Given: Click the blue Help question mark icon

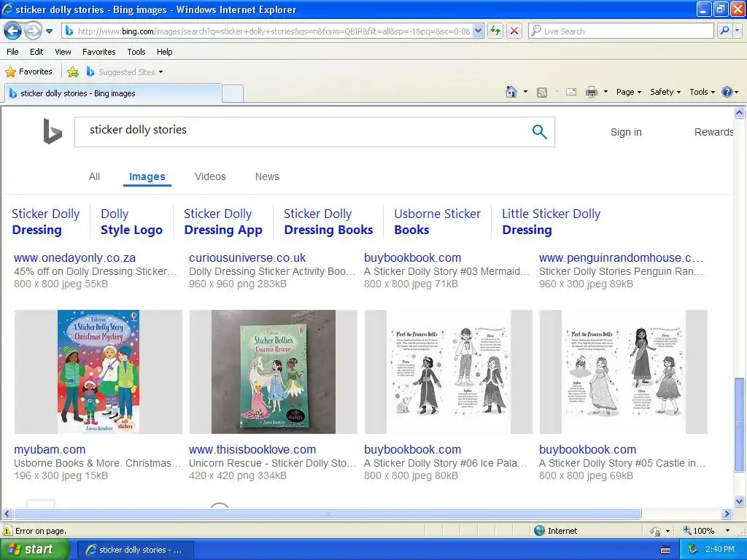Looking at the screenshot, I should (x=727, y=92).
